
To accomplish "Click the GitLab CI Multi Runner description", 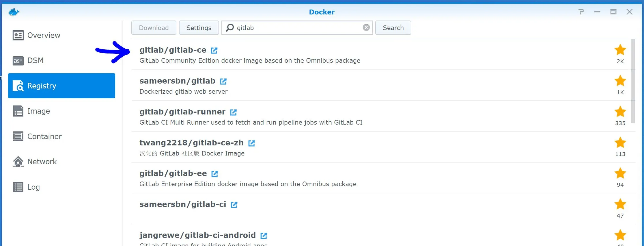I will point(251,123).
